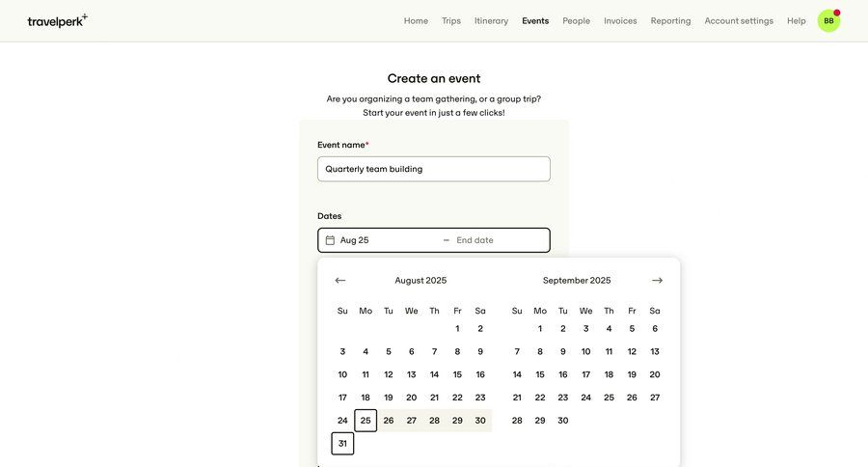Click the Help link
The height and width of the screenshot is (467, 868).
[x=796, y=21]
